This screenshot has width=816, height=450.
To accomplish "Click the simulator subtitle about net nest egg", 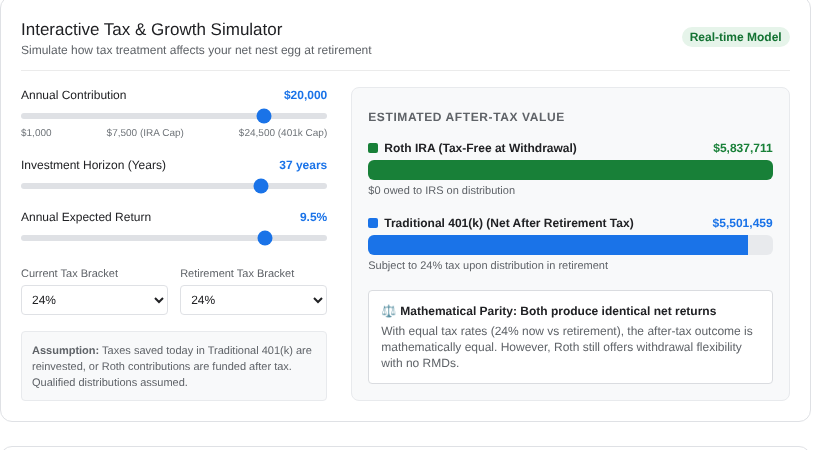I will tap(196, 50).
